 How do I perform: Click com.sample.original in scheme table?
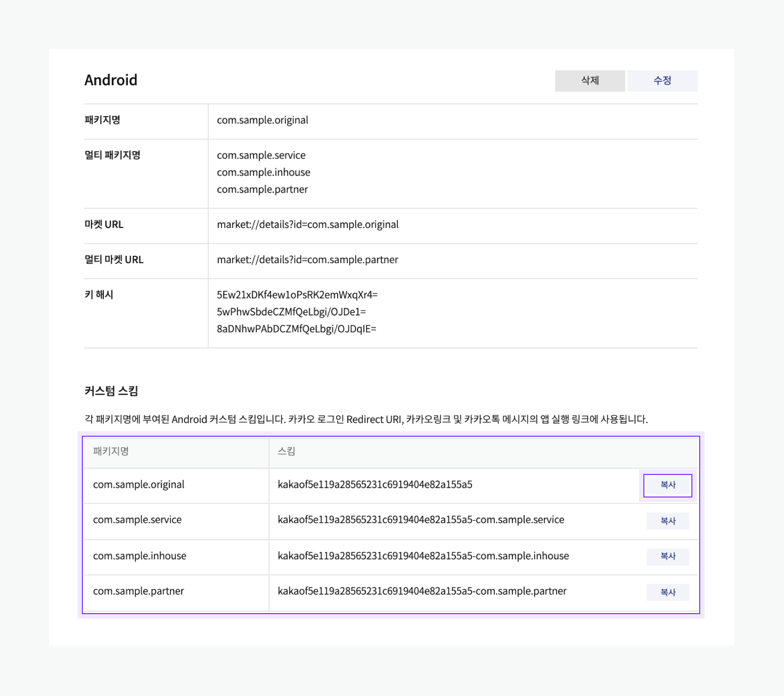139,485
